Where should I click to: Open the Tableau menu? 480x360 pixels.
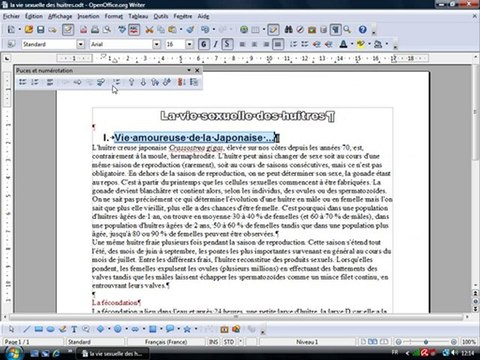[138, 16]
